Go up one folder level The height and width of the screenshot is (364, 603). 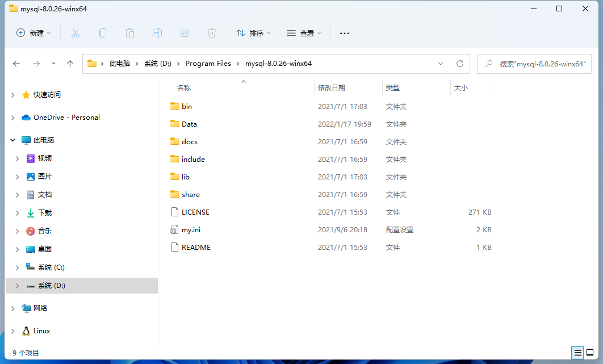click(x=70, y=64)
